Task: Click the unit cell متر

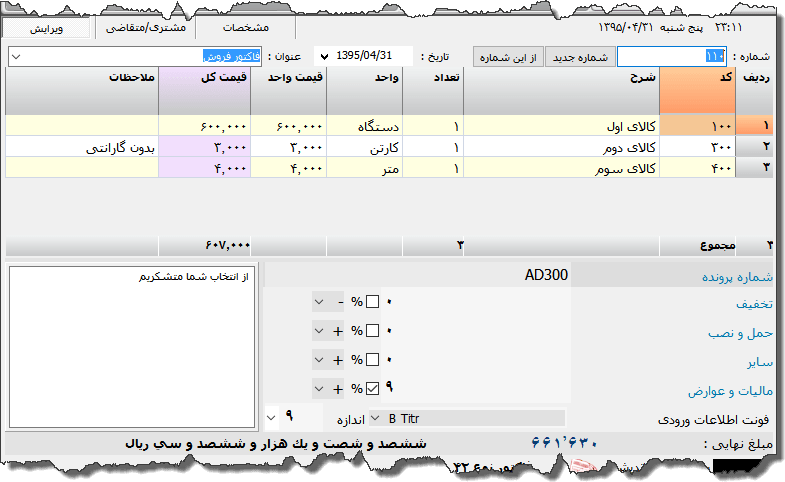Action: [364, 168]
